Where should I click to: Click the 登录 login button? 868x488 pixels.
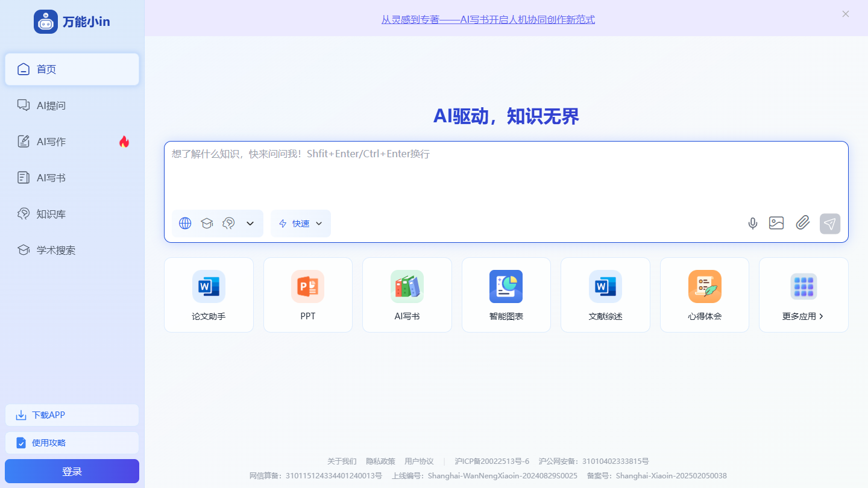[72, 471]
